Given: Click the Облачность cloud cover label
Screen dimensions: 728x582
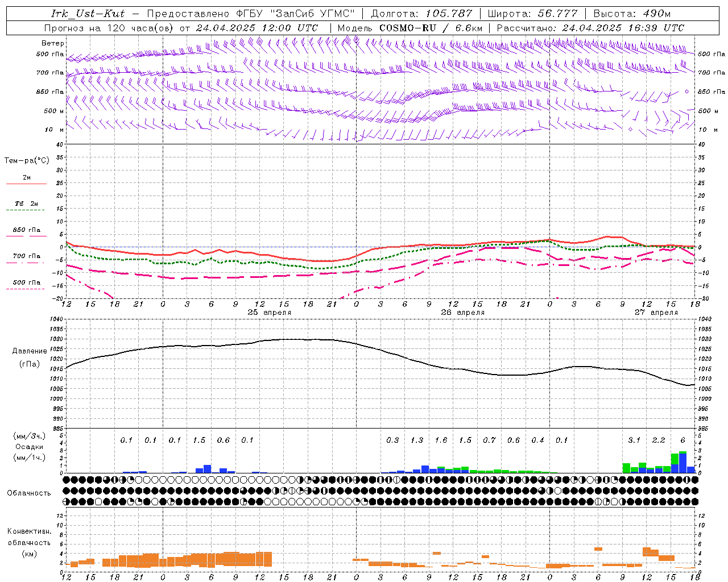Looking at the screenshot, I should (x=29, y=493).
